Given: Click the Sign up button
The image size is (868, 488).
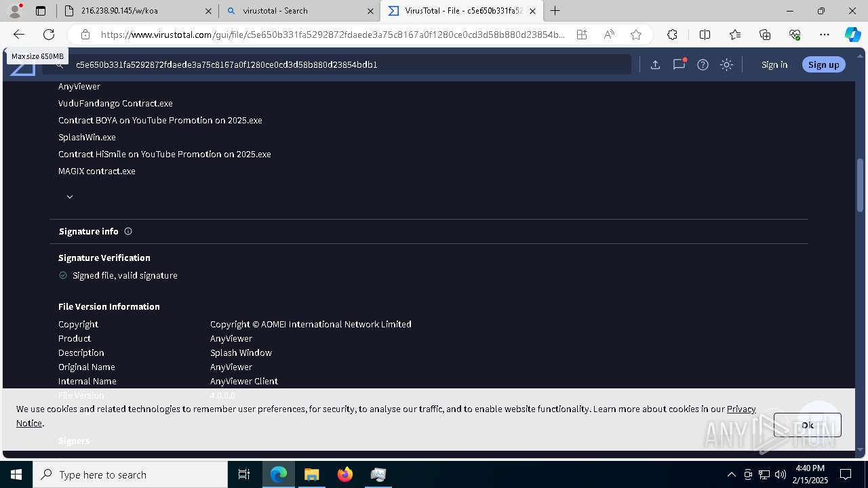Looking at the screenshot, I should pos(824,64).
